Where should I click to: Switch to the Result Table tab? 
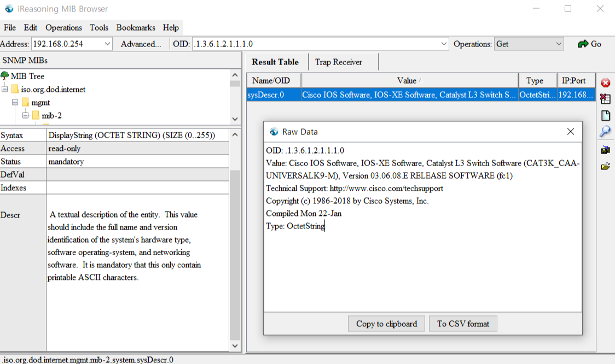pos(275,62)
